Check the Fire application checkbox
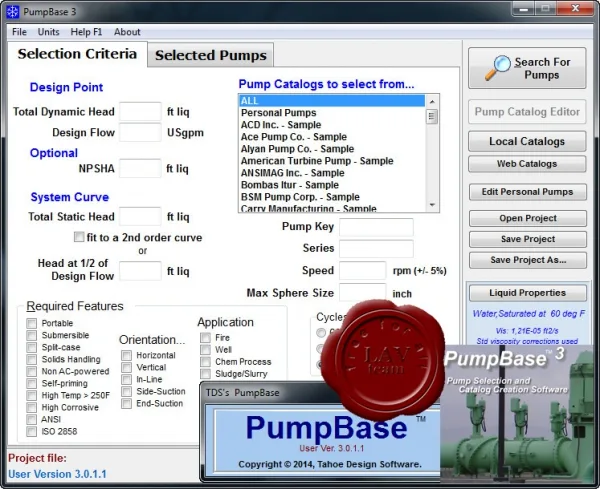600x489 pixels. point(205,337)
